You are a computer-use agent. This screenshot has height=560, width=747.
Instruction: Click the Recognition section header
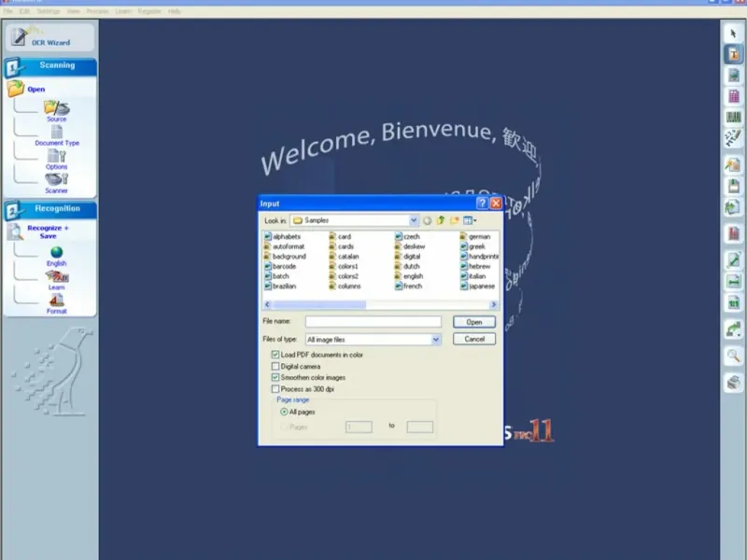tap(50, 209)
